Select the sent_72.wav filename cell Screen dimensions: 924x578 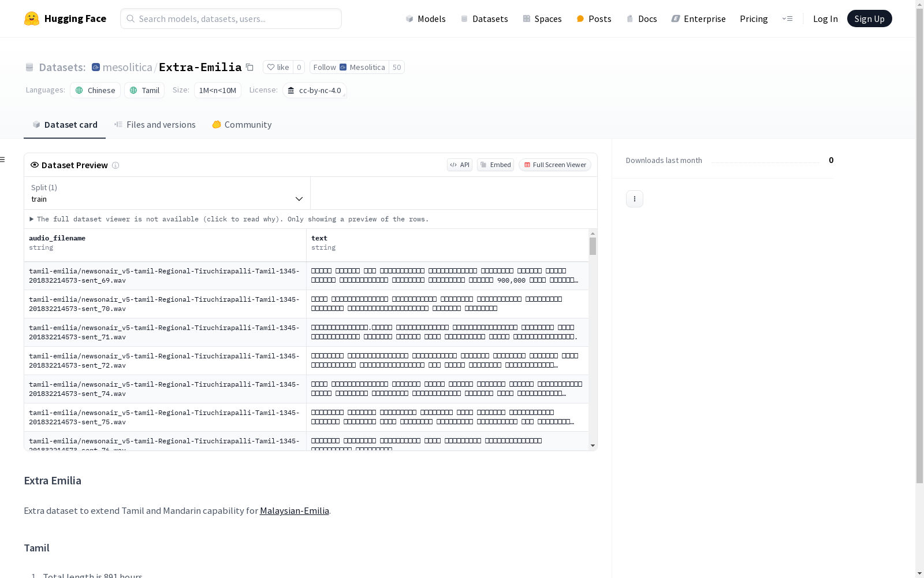tap(165, 361)
